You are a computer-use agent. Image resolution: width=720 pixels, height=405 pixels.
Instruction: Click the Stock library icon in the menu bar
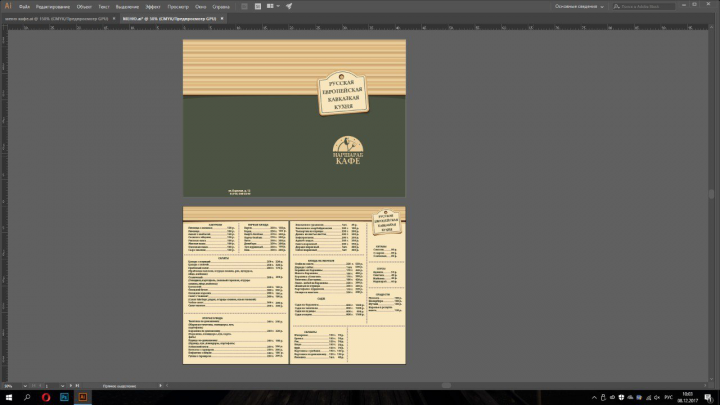pyautogui.click(x=258, y=6)
